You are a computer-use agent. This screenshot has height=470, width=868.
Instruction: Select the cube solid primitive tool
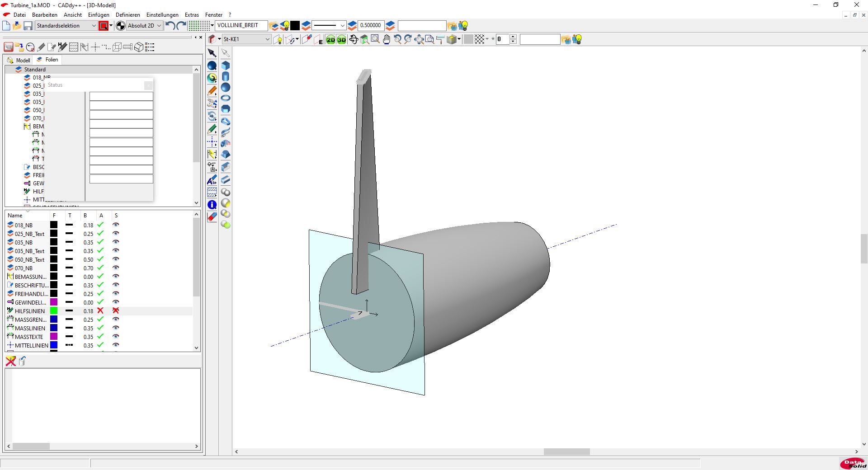click(x=226, y=66)
